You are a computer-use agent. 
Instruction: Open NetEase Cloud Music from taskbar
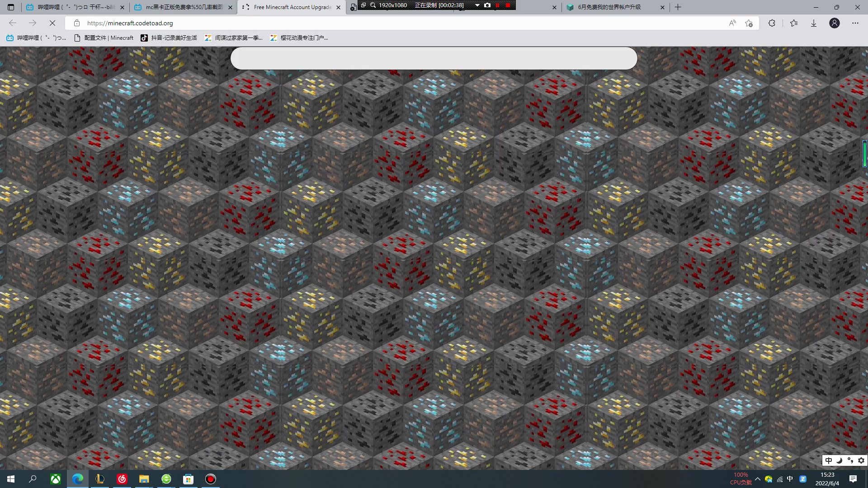click(122, 479)
